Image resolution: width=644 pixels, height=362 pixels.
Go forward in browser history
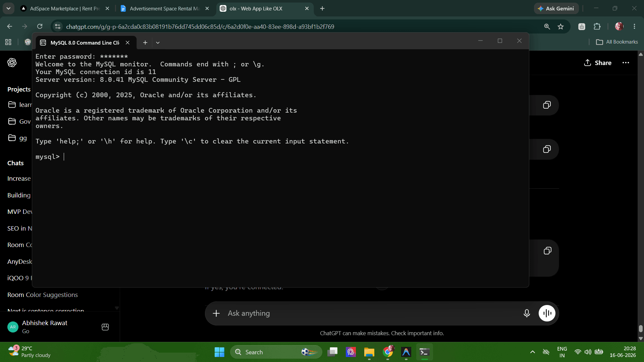coord(24,26)
